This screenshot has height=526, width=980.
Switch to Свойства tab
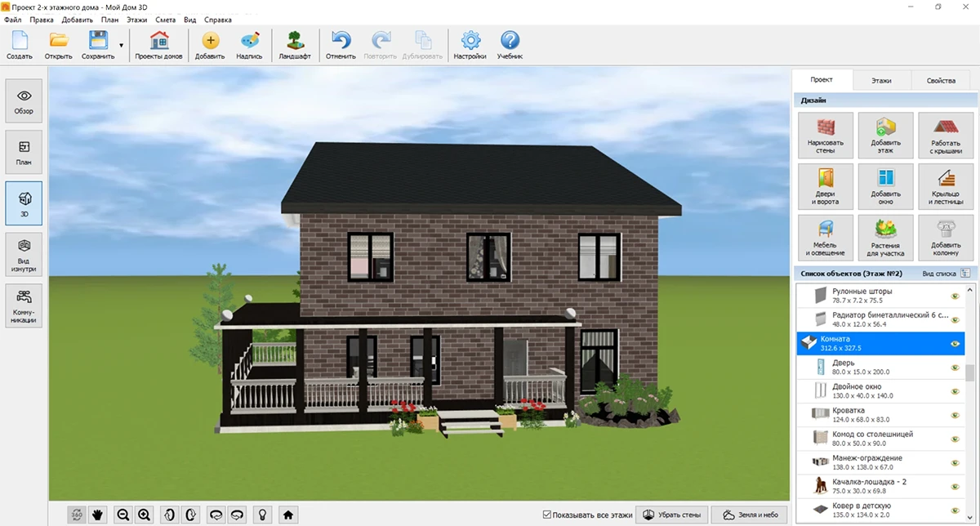[x=941, y=81]
